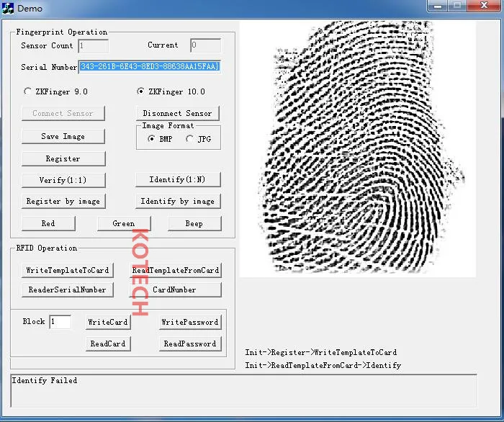Click the Current value field
This screenshot has height=422, width=504.
click(x=206, y=45)
